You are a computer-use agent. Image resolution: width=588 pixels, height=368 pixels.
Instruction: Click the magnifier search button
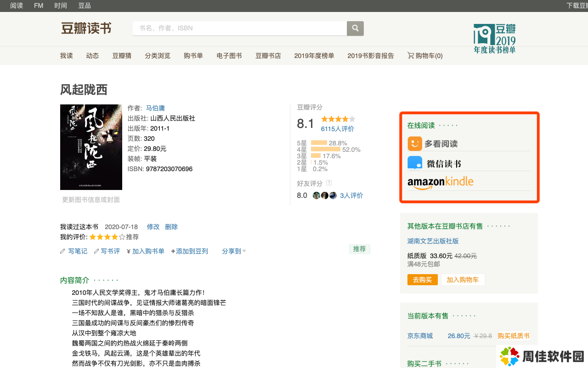click(355, 29)
